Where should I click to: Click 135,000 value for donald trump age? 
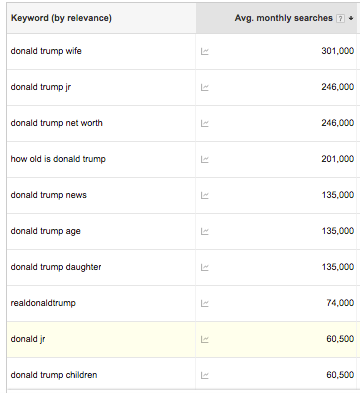pos(338,231)
